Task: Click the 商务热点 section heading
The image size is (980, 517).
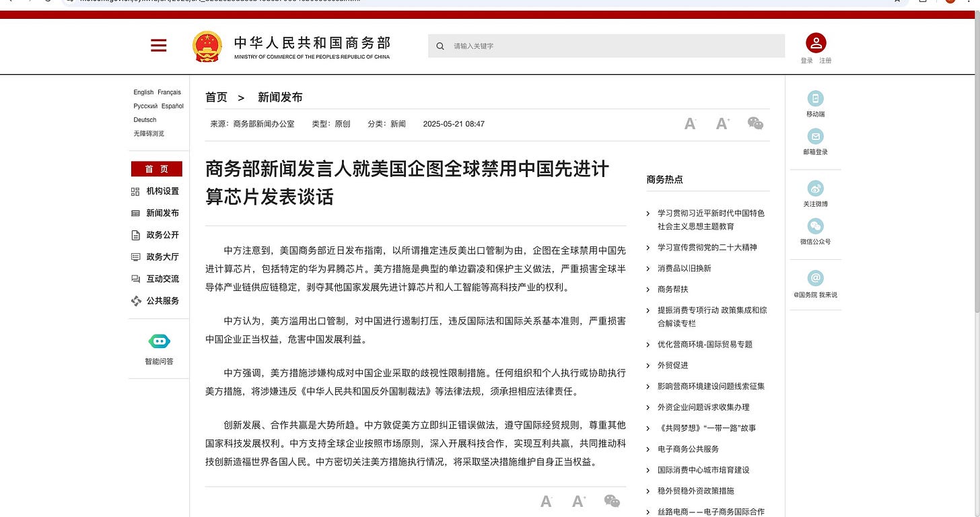Action: (664, 180)
